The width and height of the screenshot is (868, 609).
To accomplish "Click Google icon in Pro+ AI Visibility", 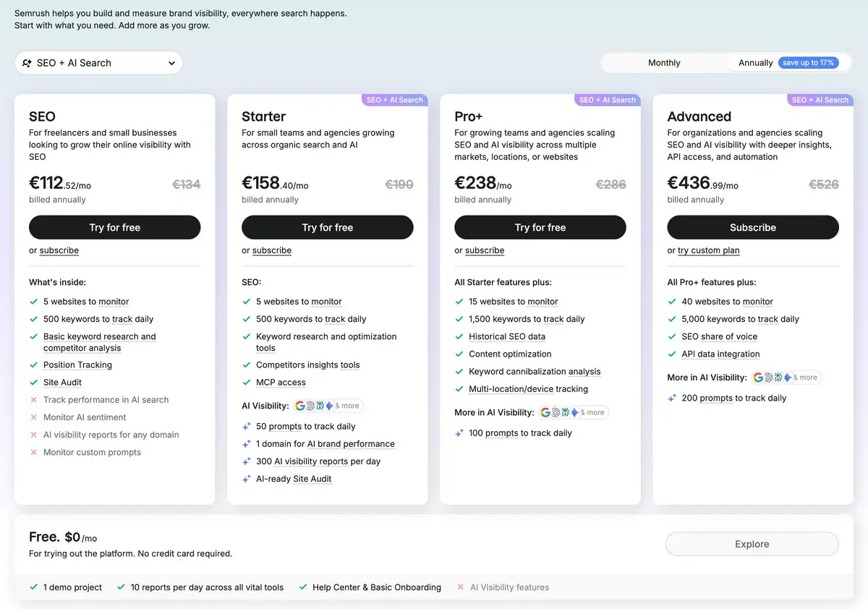I will coord(545,412).
